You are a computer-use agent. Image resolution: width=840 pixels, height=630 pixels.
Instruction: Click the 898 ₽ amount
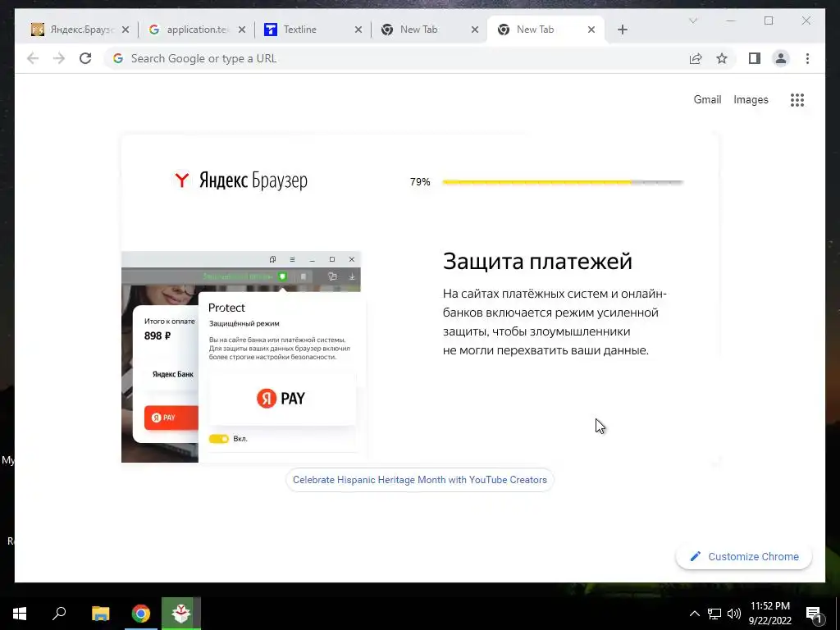click(x=157, y=336)
